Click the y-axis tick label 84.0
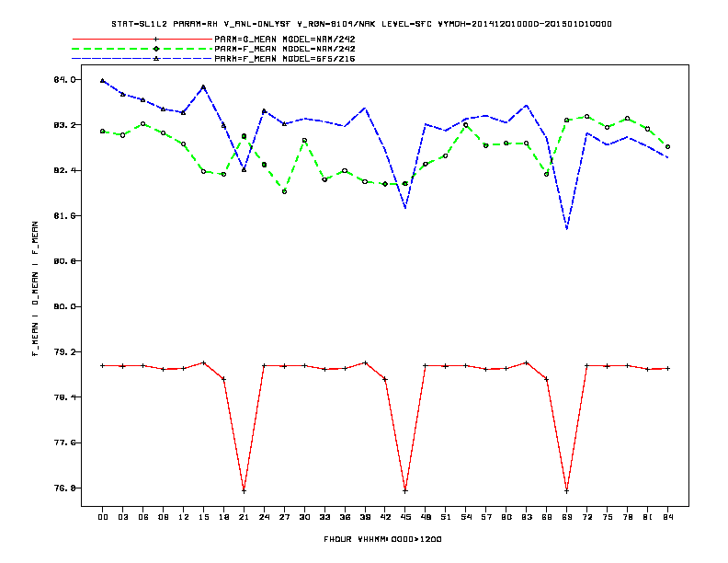Screen dimensions: 728x563 click(x=64, y=79)
